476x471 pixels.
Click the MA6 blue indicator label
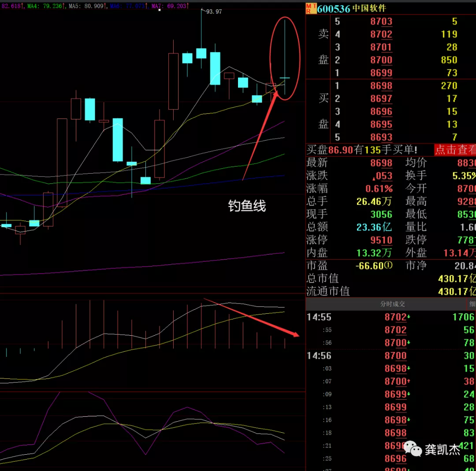[128, 6]
